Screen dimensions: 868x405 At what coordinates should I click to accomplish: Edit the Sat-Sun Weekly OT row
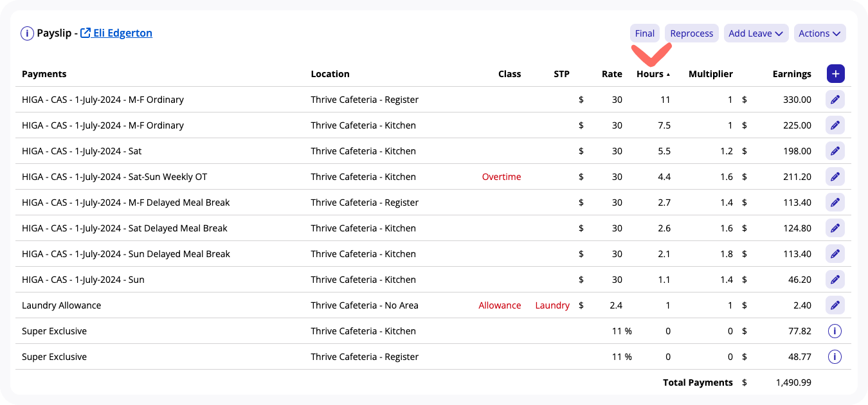coord(835,177)
